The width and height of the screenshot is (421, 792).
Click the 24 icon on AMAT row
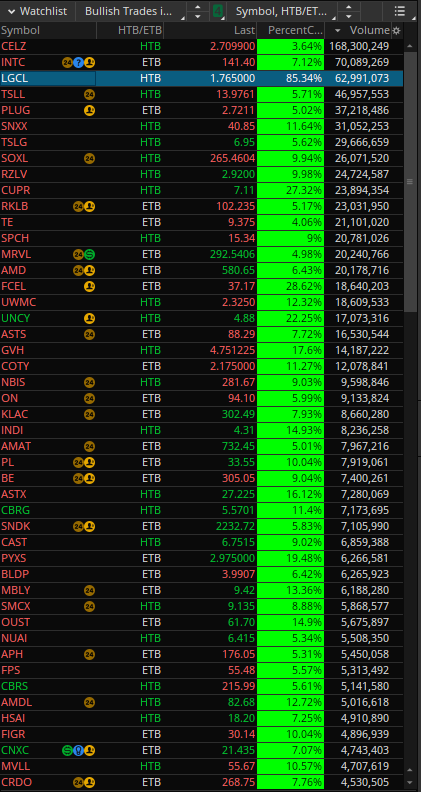coord(89,447)
